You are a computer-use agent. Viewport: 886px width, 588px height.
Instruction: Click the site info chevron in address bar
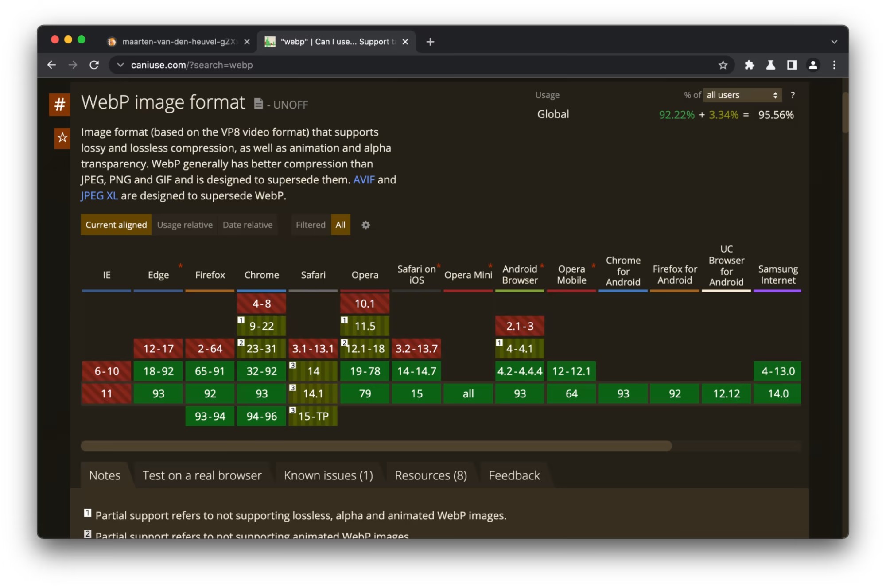120,65
